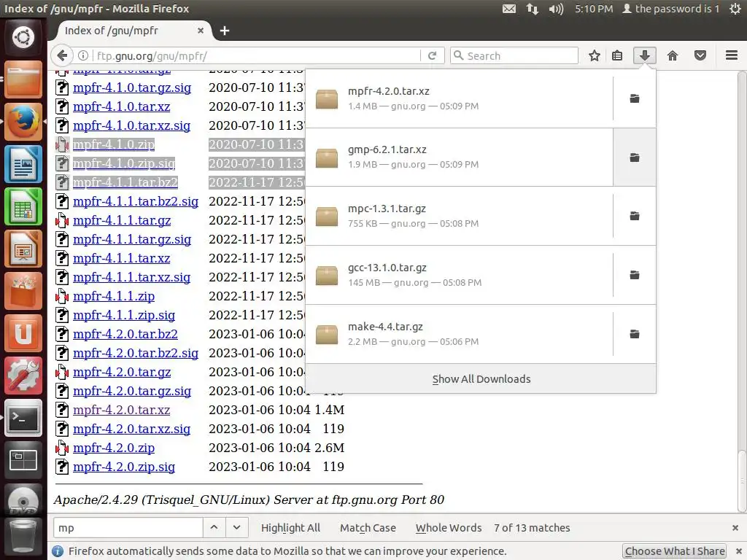Open LibreOffice Impress from the dock
This screenshot has height=560, width=747.
pyautogui.click(x=23, y=249)
